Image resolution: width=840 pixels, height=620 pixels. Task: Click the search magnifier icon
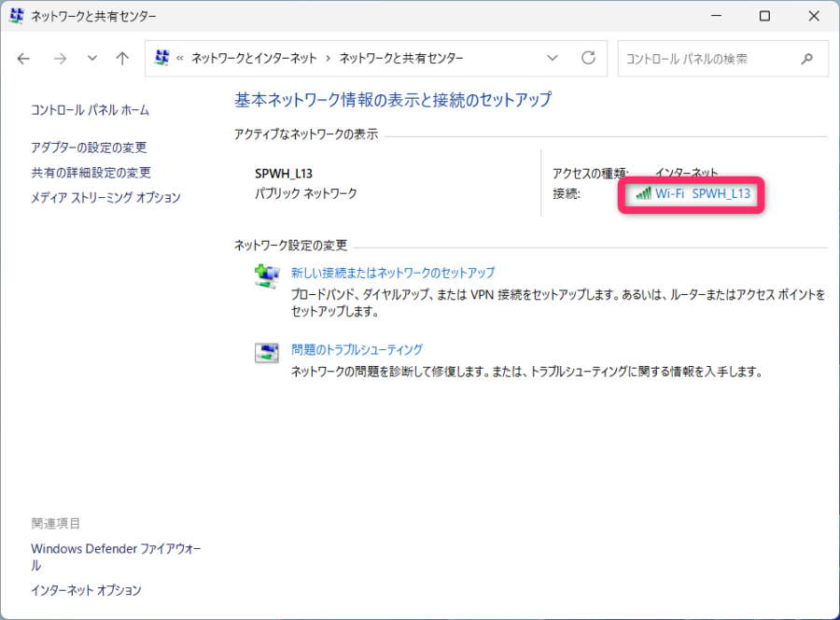807,58
